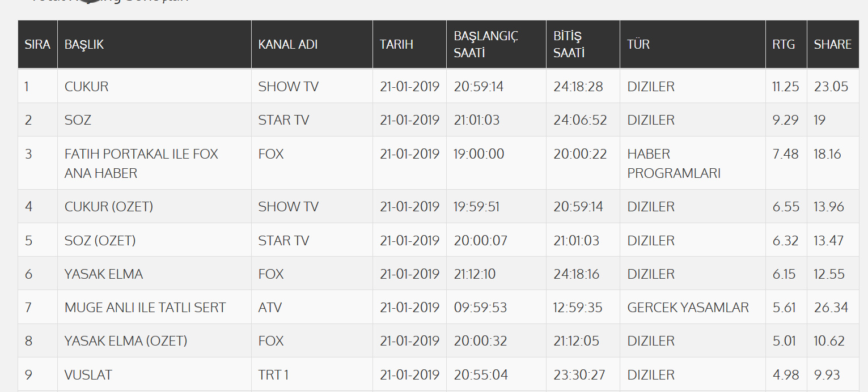868x392 pixels.
Task: Select the TÜR column header
Action: pos(638,44)
